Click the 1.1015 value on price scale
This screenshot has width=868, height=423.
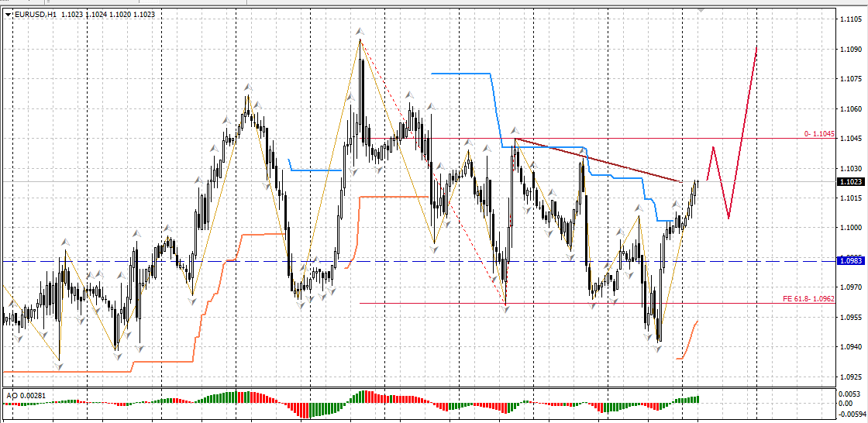coord(850,198)
